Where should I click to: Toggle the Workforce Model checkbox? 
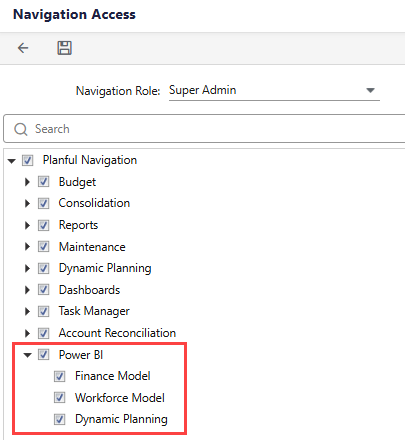tap(60, 398)
